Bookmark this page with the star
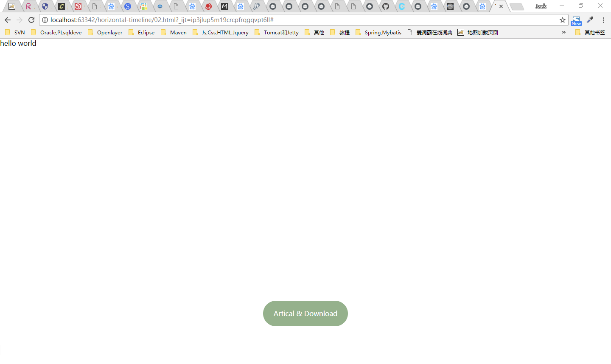 point(563,20)
